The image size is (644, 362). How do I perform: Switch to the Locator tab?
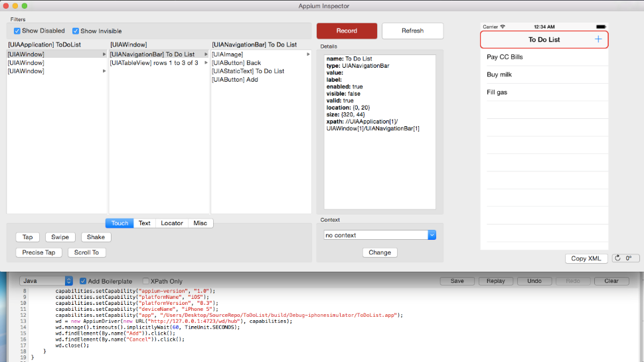(172, 223)
